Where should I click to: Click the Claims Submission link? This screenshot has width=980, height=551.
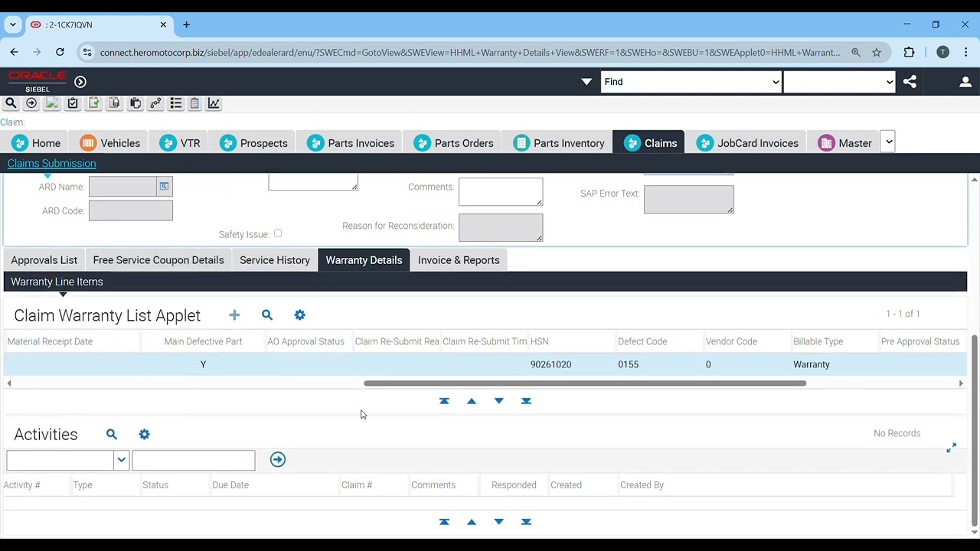pos(51,163)
